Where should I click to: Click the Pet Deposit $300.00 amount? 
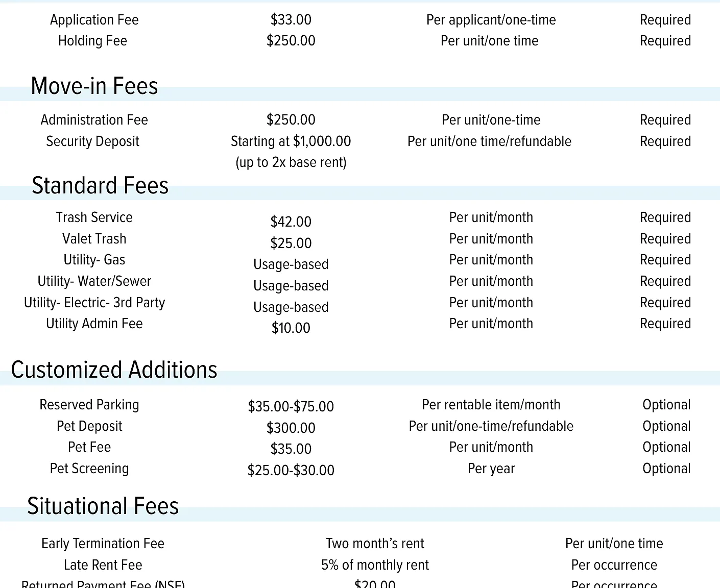coord(291,428)
